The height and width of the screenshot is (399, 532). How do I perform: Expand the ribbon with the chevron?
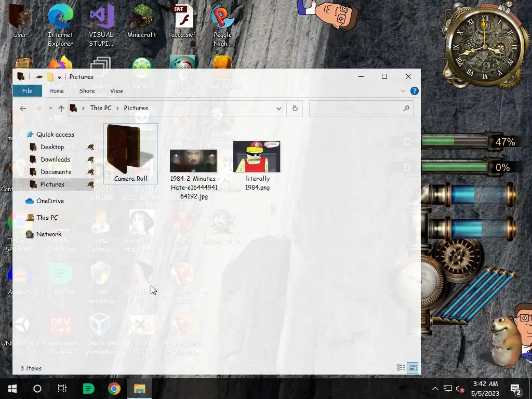[403, 91]
